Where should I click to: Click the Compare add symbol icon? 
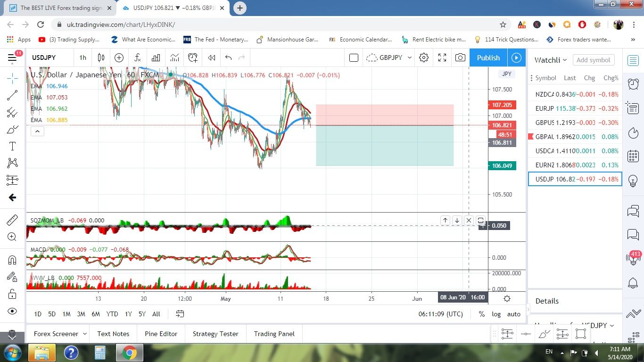pos(119,58)
